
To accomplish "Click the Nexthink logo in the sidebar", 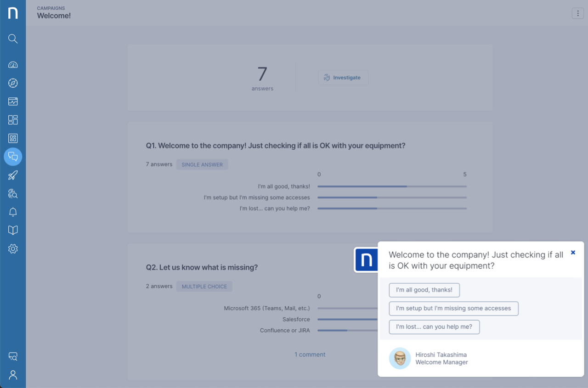I will coord(13,13).
